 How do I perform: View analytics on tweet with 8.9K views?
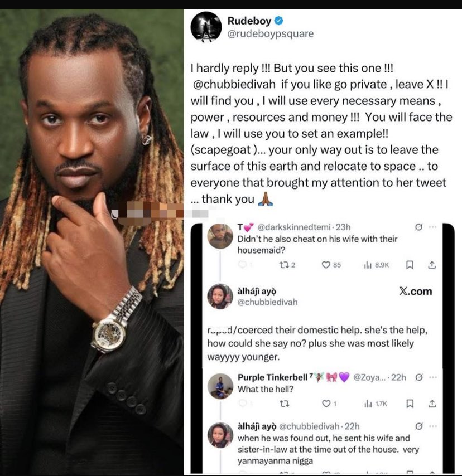pyautogui.click(x=376, y=265)
